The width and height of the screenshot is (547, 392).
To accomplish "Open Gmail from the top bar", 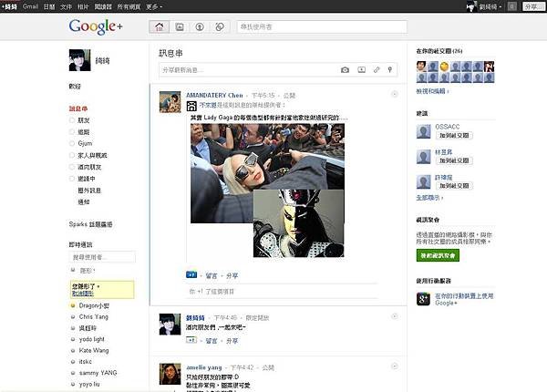I will (x=30, y=6).
